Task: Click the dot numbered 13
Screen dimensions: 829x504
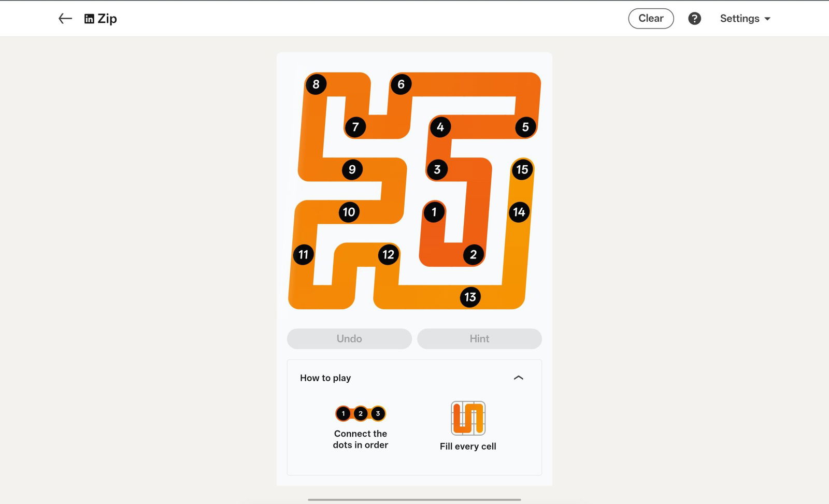Action: (x=470, y=297)
